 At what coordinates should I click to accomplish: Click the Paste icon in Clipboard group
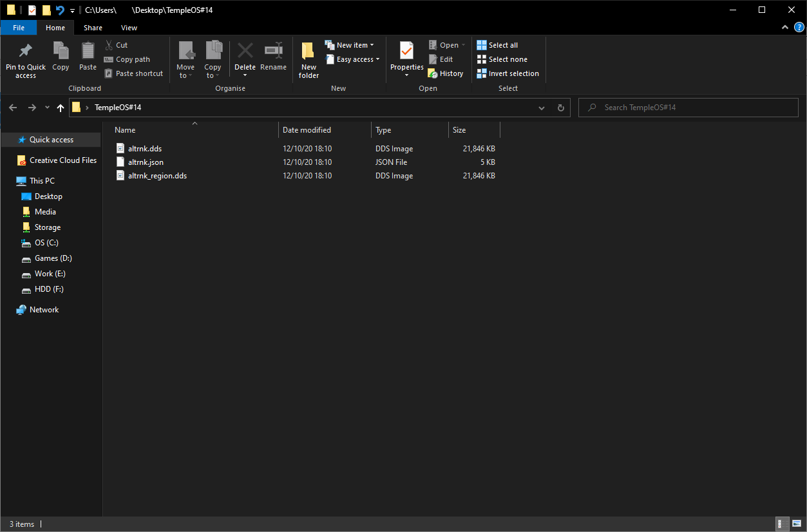coord(88,52)
